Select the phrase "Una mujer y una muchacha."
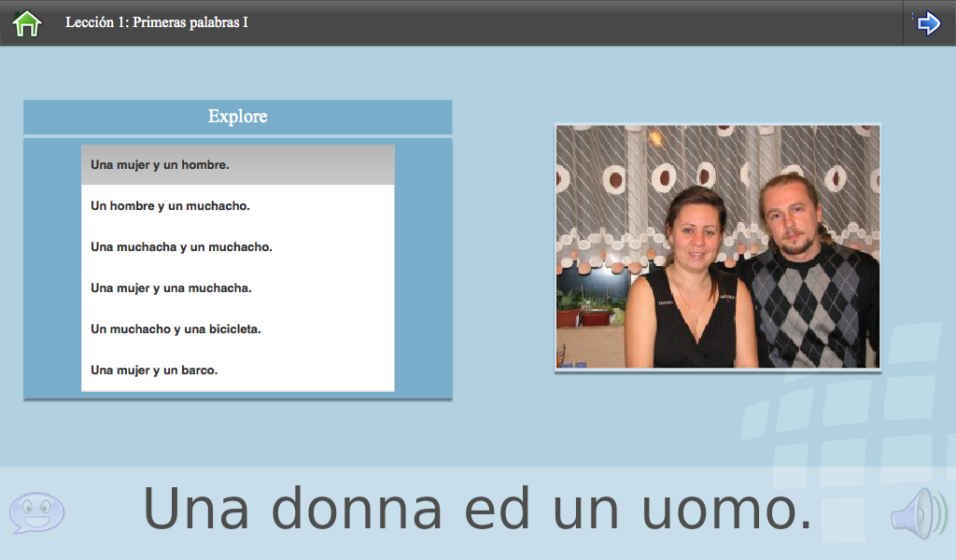 coord(238,287)
